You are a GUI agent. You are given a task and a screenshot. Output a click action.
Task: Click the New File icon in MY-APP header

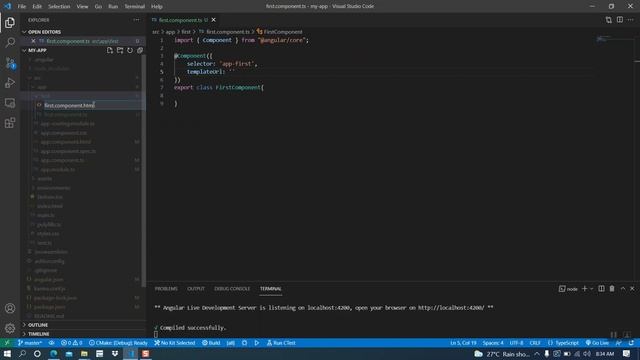point(110,50)
